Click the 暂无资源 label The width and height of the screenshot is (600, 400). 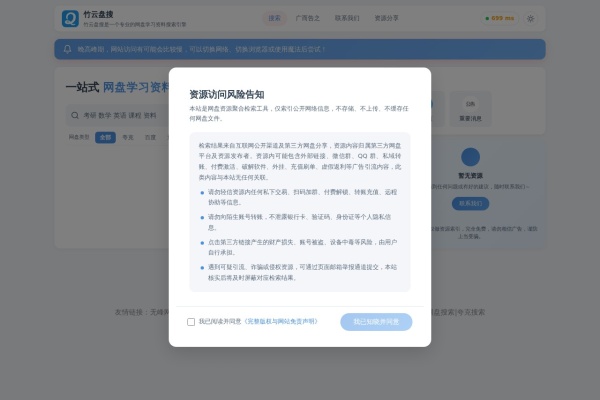[x=470, y=176]
